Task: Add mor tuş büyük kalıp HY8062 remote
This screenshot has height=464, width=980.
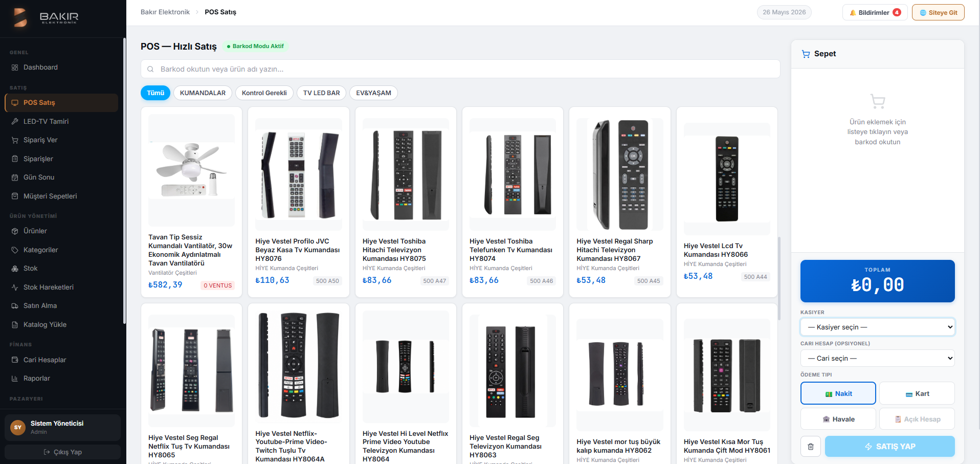Action: 620,384
